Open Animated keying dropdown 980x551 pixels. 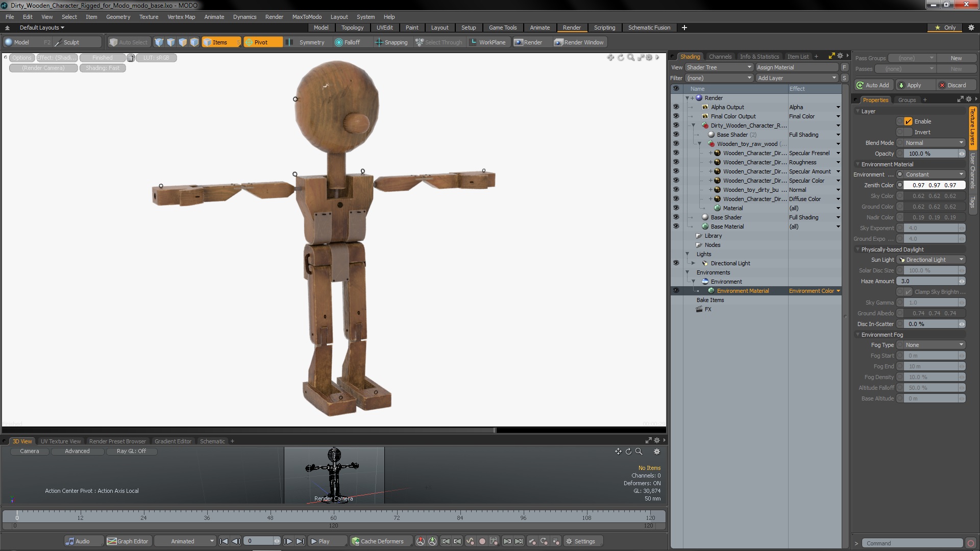185,541
